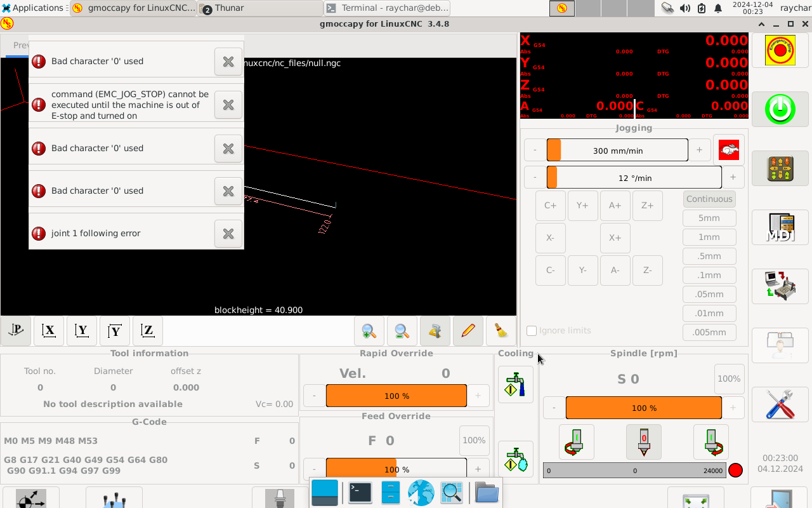The width and height of the screenshot is (812, 508).
Task: Switch to Terminal window in taskbar
Action: point(387,8)
